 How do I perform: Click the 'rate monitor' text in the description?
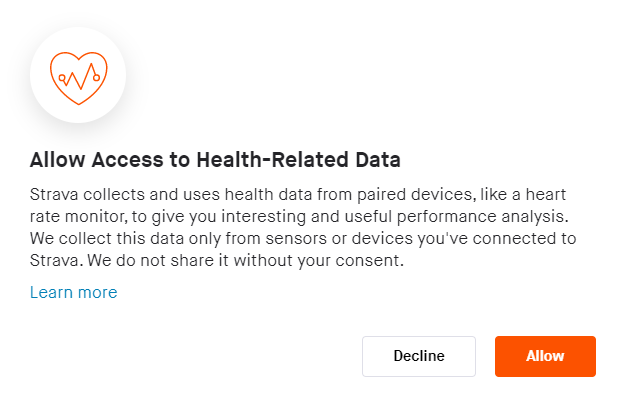[x=76, y=214]
